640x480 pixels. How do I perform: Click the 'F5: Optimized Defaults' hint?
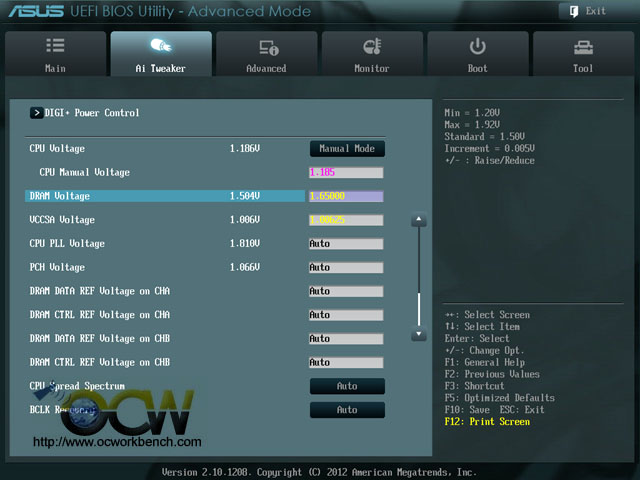(x=500, y=398)
